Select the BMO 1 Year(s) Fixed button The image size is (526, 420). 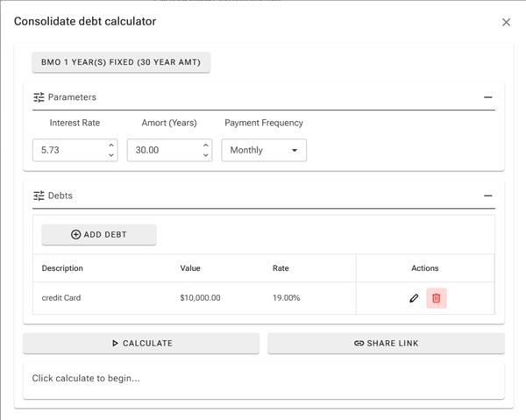pos(121,62)
